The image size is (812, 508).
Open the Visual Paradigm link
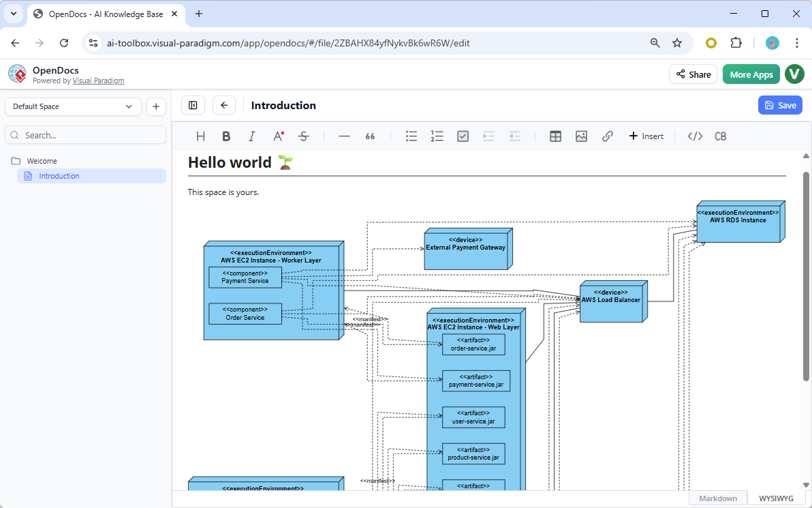point(98,80)
